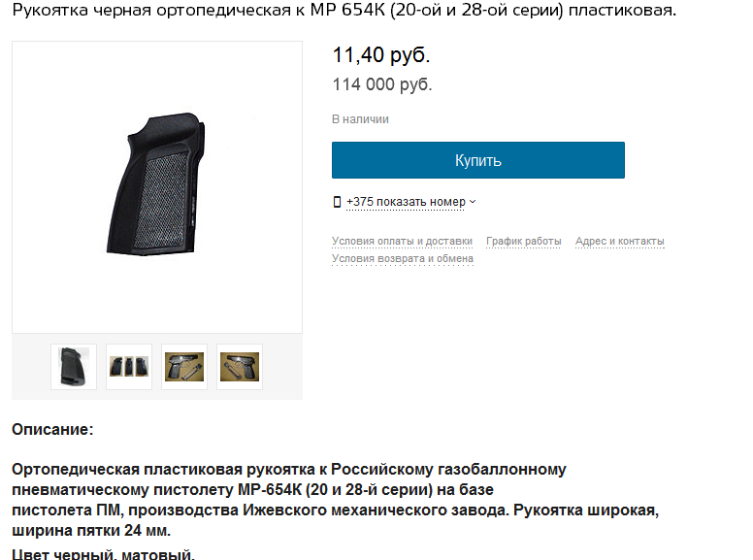
Task: Select the single black grip thumbnail
Action: [x=74, y=367]
